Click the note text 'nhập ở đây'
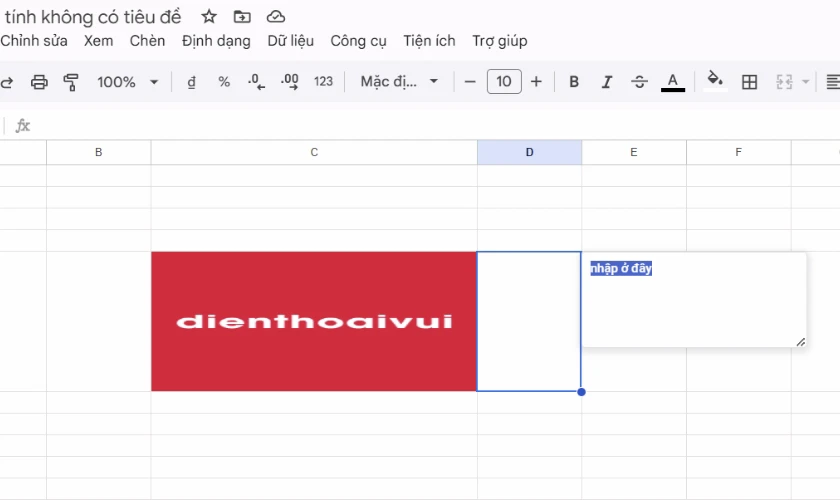Viewport: 840px width, 500px height. click(621, 268)
